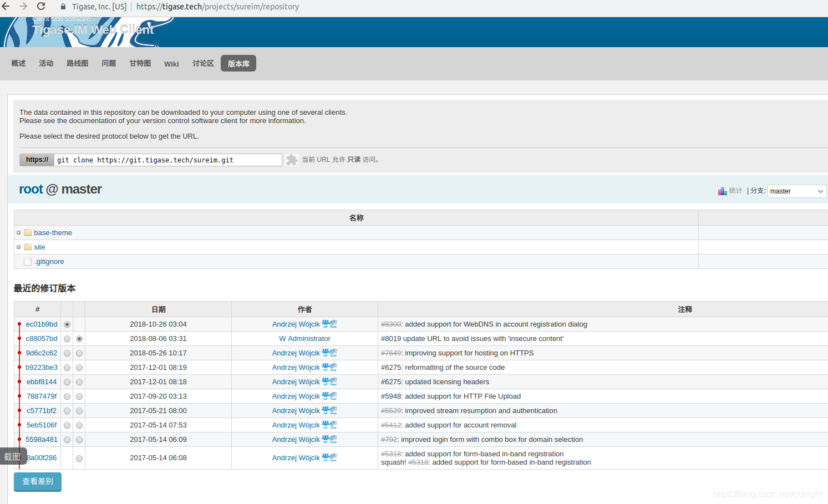This screenshot has height=504, width=828.
Task: Select first radio button for revision ebbf8144
Action: click(67, 382)
